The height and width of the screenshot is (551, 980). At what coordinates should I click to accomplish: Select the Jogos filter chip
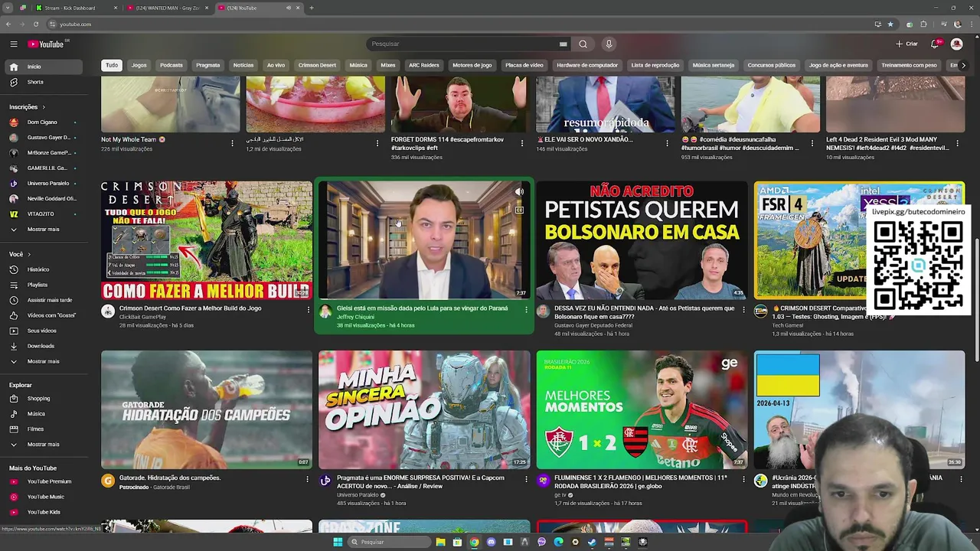point(139,65)
